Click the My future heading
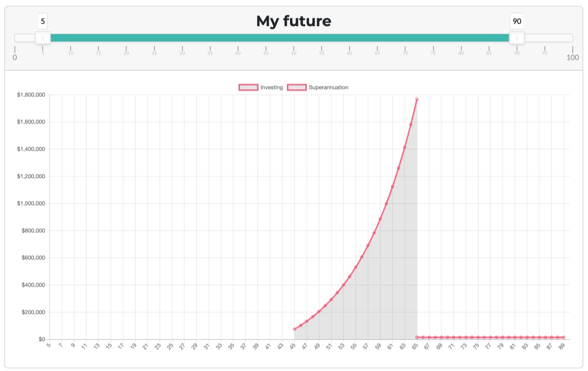The image size is (588, 371). pos(294,21)
